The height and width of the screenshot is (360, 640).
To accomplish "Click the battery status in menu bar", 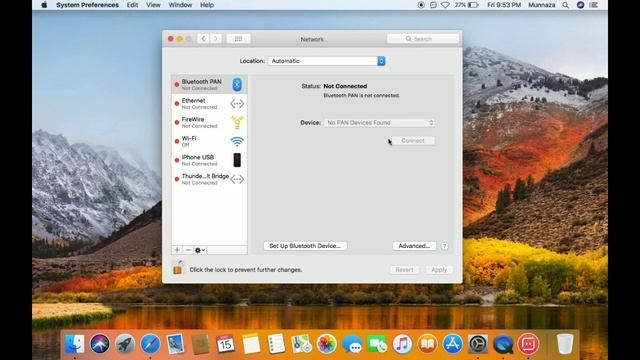I will tap(467, 5).
